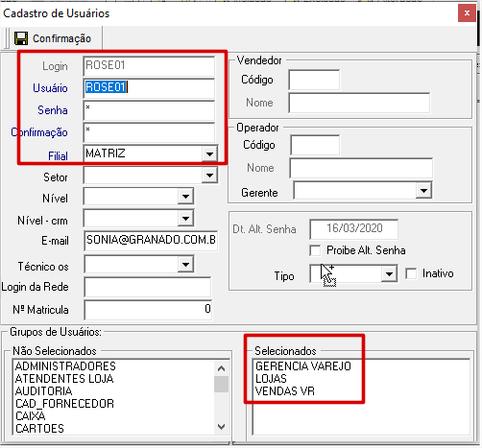Image resolution: width=482 pixels, height=448 pixels.
Task: Click the Confirmação password input field
Action: 149,132
